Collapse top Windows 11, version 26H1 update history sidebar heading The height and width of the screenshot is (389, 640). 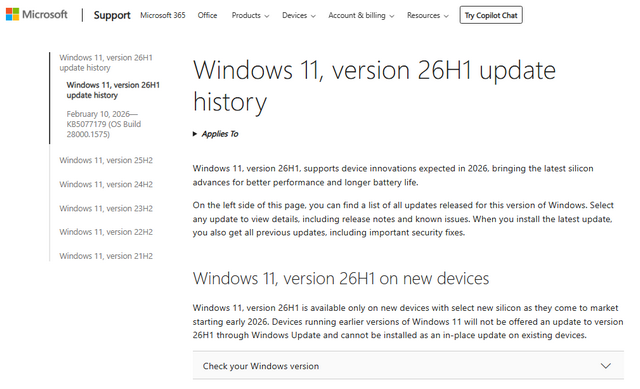pos(106,62)
